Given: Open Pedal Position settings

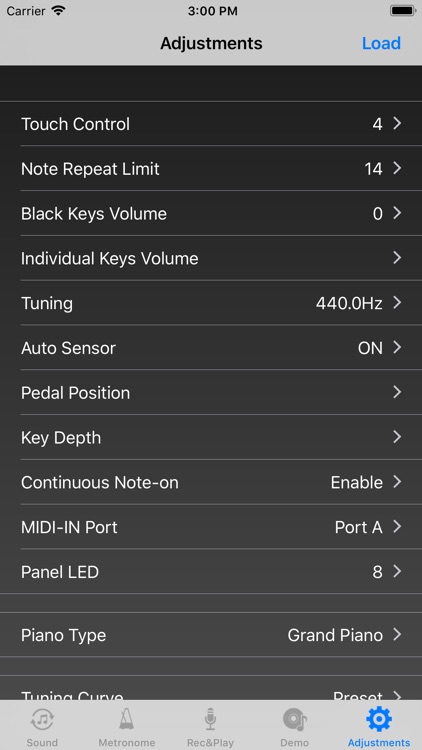Looking at the screenshot, I should (211, 393).
